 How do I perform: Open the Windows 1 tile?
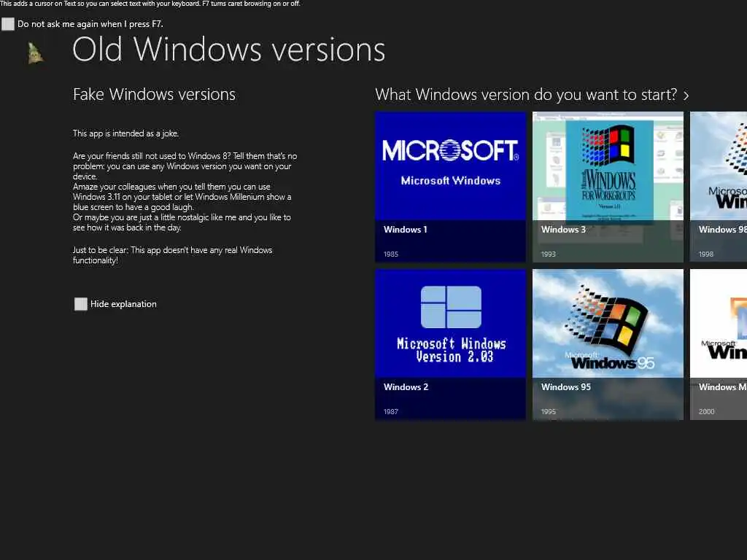pos(450,187)
